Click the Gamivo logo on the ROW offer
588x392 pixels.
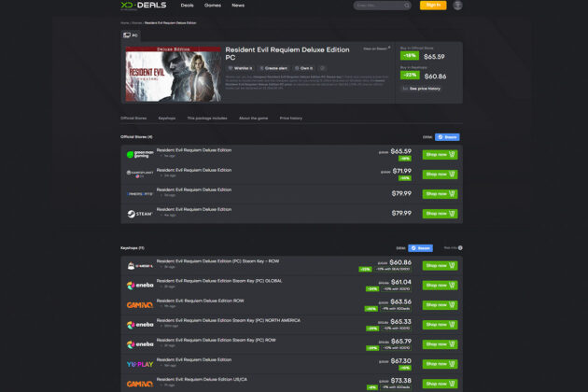[x=140, y=305]
